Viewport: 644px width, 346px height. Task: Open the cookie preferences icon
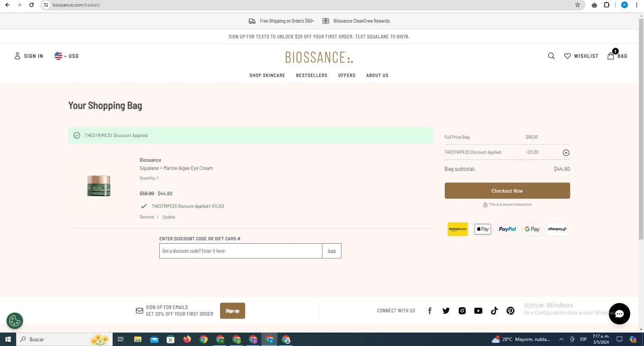click(x=15, y=321)
